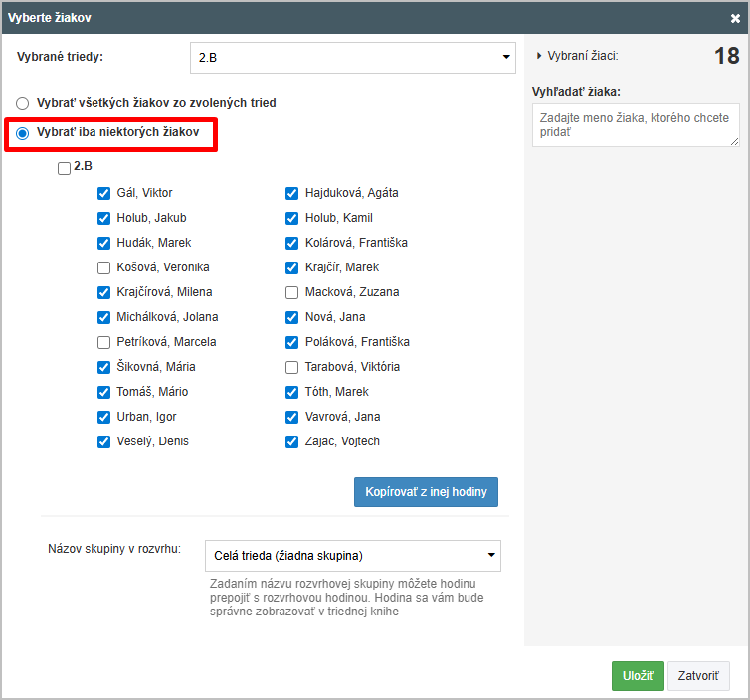
Task: Uncheck student Zajac, Vojtech
Action: (291, 441)
